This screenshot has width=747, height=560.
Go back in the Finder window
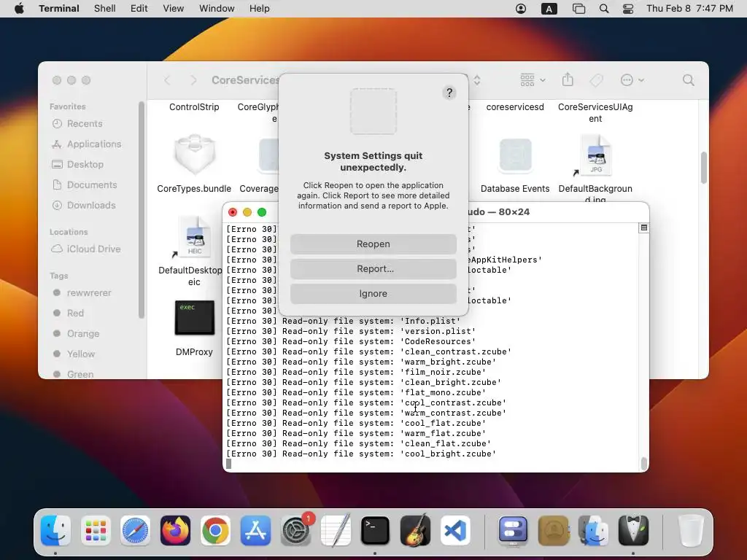point(167,80)
